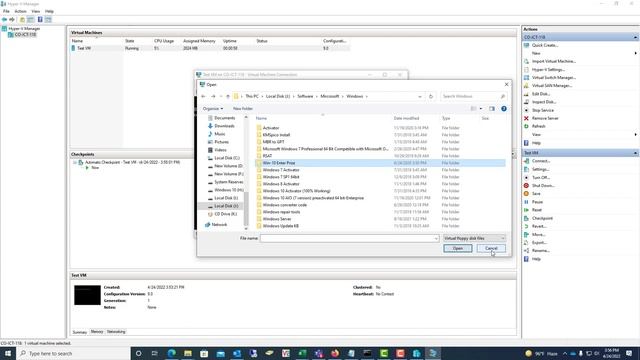640x360 pixels.
Task: Open the Action menu
Action: point(20,11)
